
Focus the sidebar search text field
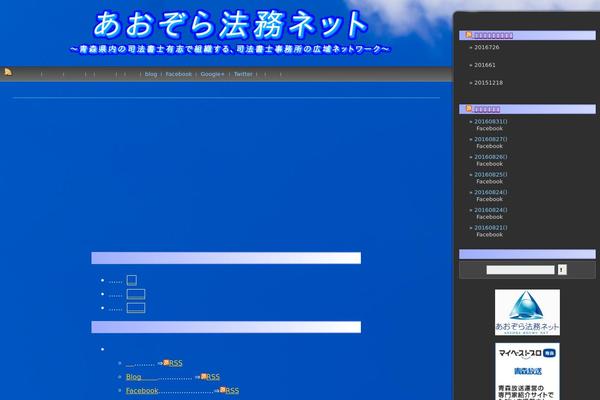coord(520,270)
